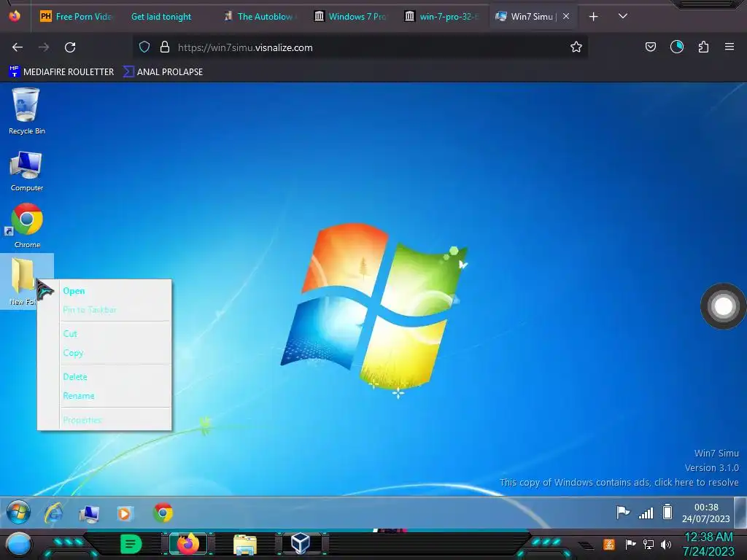Select the Chrome desktop shortcut

click(x=27, y=225)
